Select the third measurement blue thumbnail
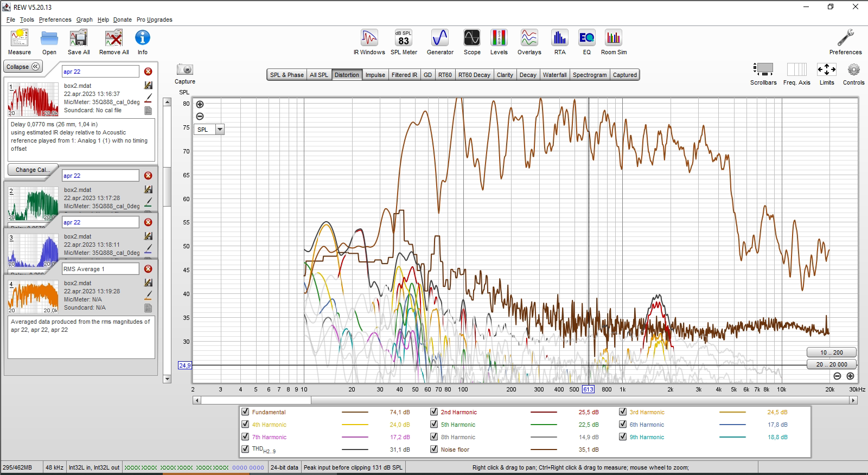The image size is (868, 475). point(33,250)
